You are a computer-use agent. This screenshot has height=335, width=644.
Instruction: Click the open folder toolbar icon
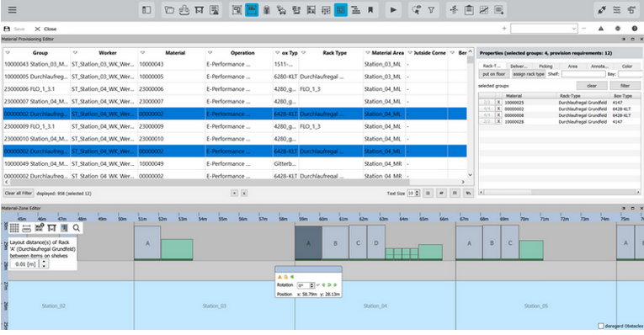click(x=169, y=10)
